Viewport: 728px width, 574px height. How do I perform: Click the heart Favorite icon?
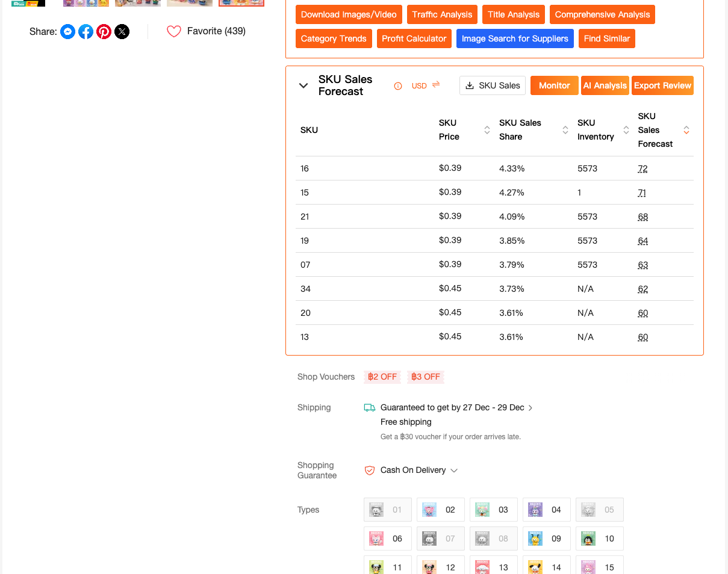[x=174, y=31]
